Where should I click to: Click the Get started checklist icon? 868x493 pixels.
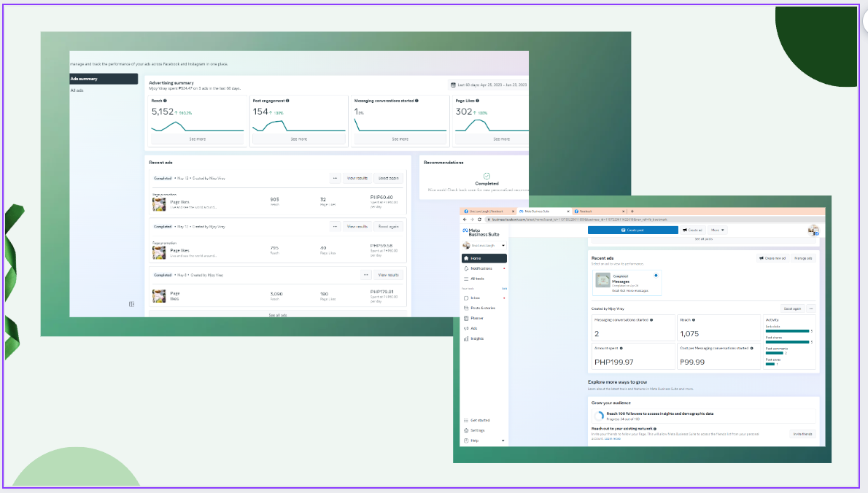(466, 421)
